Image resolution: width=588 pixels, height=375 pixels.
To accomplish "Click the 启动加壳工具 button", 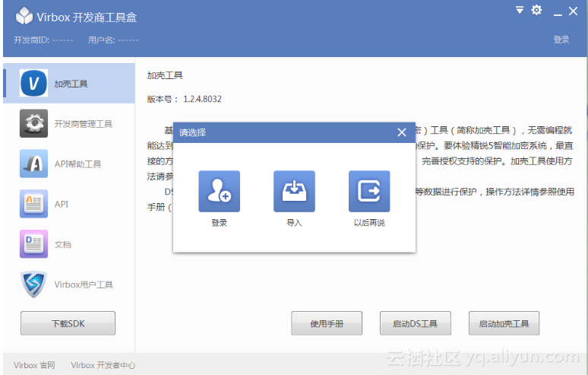I will coord(504,323).
